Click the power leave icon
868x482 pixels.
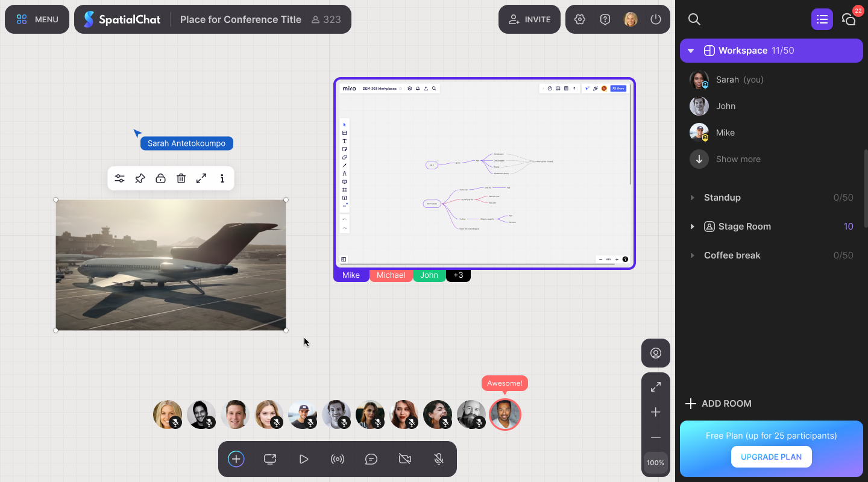point(656,19)
